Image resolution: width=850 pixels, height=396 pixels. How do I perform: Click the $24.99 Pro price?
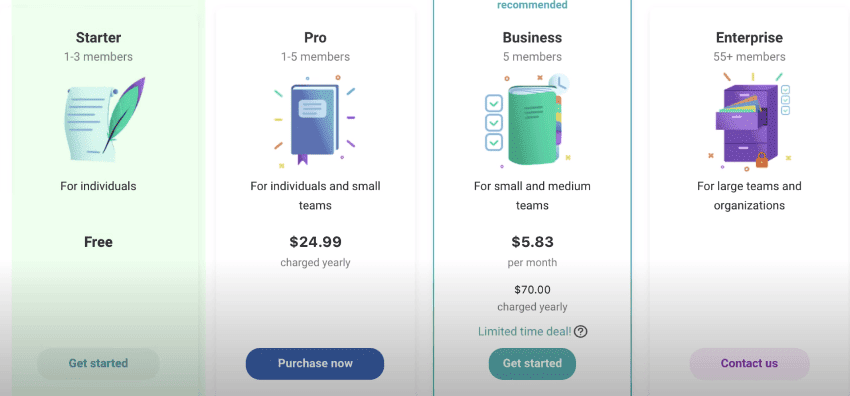click(x=315, y=242)
